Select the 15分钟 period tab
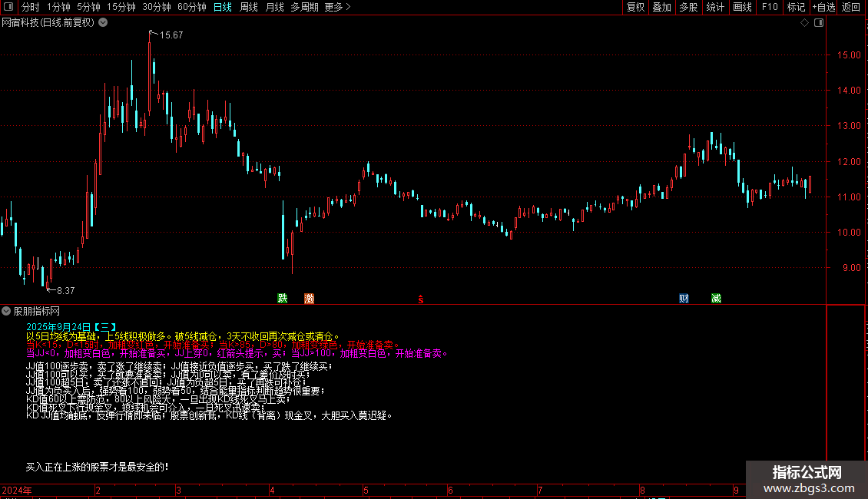Viewport: 868px width, 499px height. tap(121, 7)
